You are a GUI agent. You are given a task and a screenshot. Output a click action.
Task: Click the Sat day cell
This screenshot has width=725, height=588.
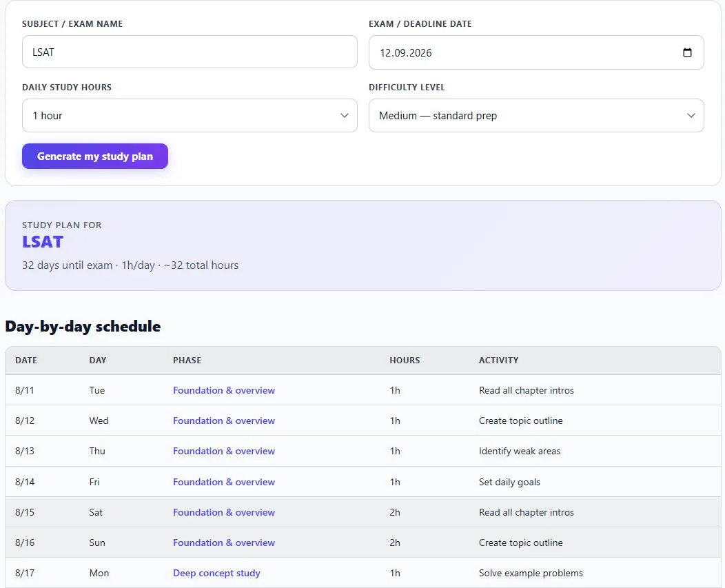(96, 512)
